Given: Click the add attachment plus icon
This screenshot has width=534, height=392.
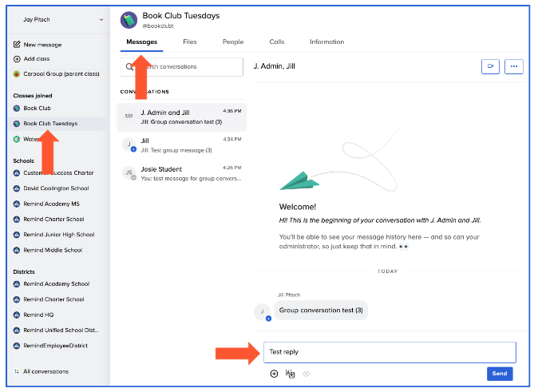Looking at the screenshot, I should [274, 373].
